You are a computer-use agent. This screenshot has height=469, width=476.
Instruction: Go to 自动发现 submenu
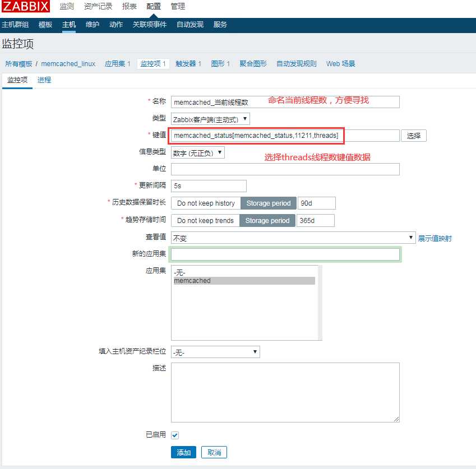190,25
